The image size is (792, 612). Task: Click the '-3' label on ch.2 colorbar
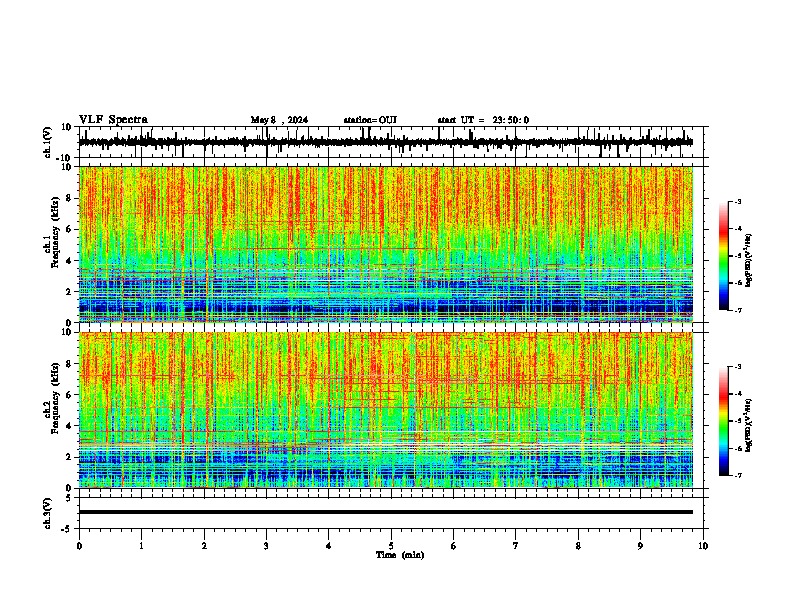pos(738,367)
